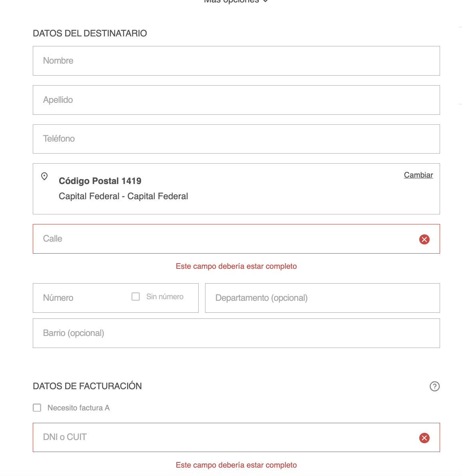Select the Departamento (opcional) field
The height and width of the screenshot is (476, 462).
click(322, 298)
